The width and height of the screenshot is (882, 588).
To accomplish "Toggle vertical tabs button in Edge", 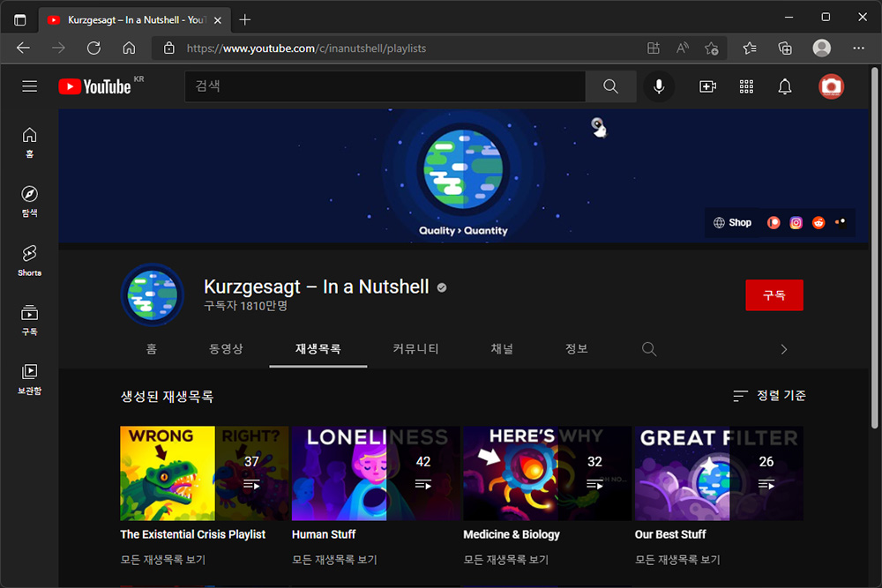I will point(19,20).
